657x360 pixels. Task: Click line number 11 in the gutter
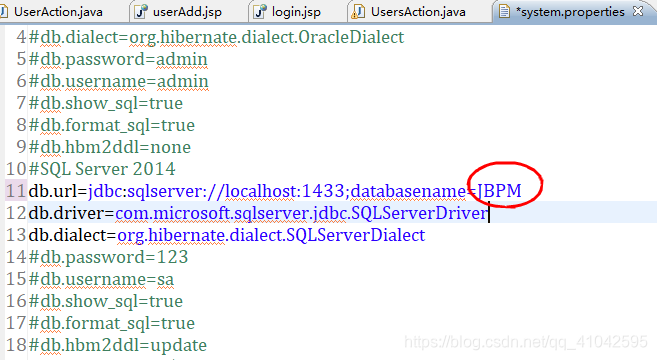tap(16, 191)
